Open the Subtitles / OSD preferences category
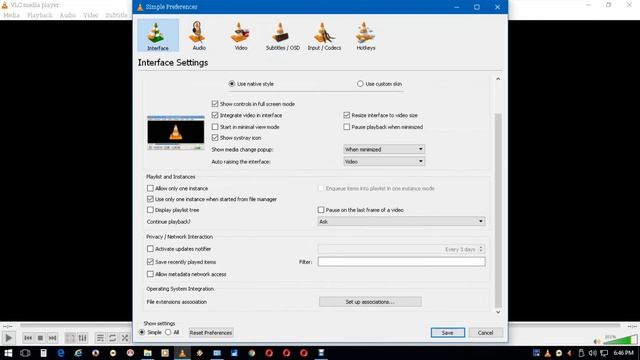The image size is (640, 360). coord(282,36)
